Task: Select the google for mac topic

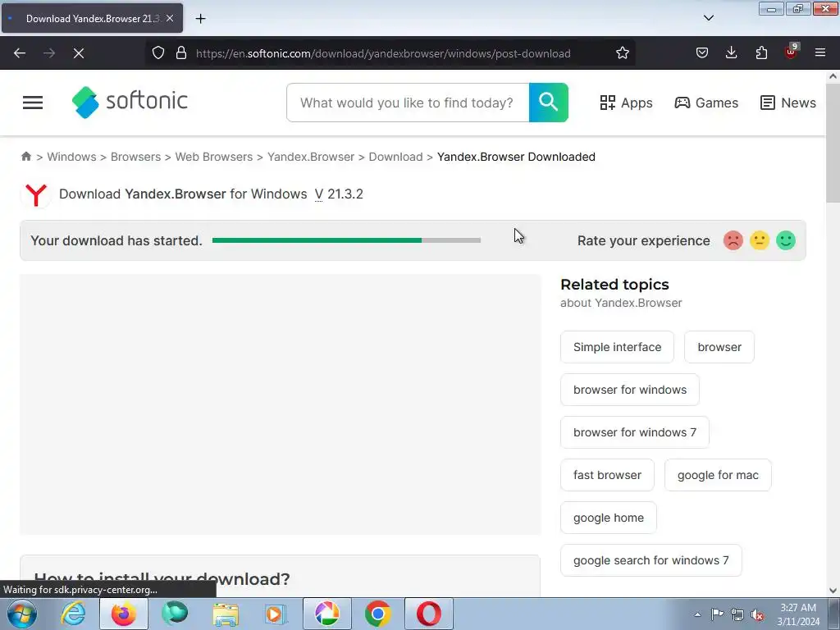Action: (718, 475)
